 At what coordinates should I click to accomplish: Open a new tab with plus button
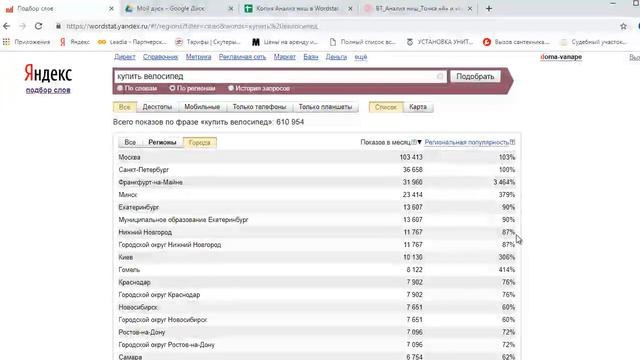click(489, 9)
